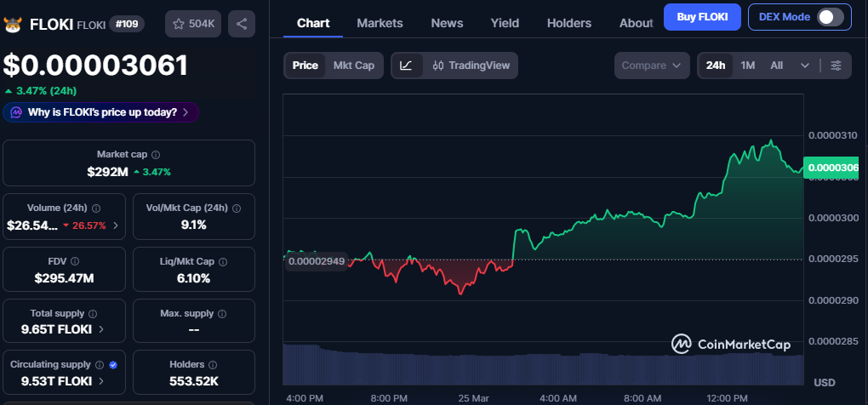Screen dimensions: 868x405
Task: Toggle DEX Mode switch
Action: (x=831, y=17)
